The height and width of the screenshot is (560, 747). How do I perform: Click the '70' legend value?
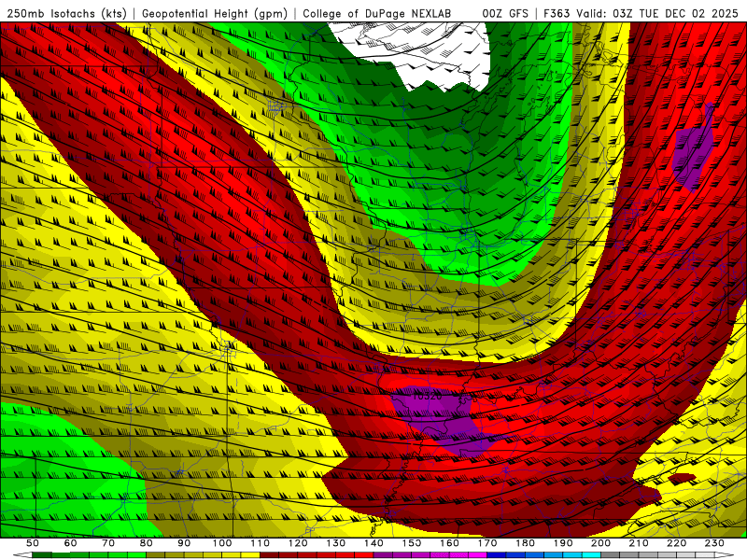pyautogui.click(x=108, y=543)
